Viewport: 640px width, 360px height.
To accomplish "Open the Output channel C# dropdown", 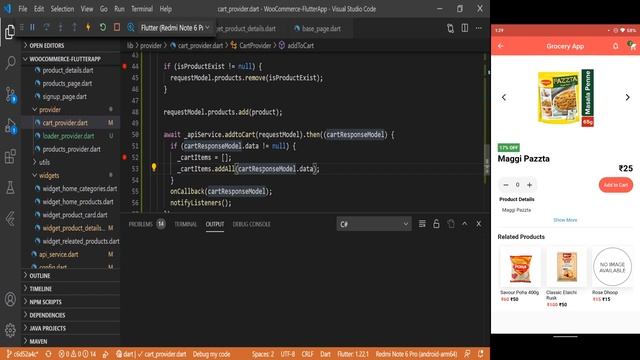I will pyautogui.click(x=373, y=224).
